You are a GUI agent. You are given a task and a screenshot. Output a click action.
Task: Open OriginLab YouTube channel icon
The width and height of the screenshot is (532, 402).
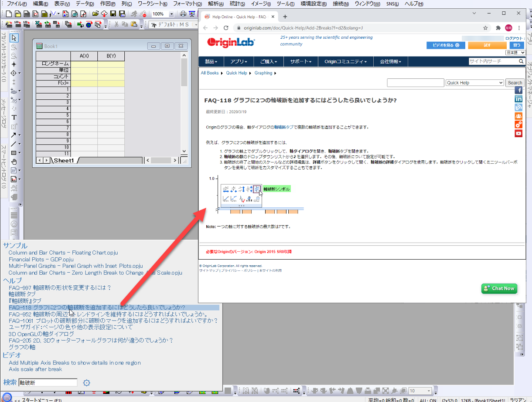518,134
